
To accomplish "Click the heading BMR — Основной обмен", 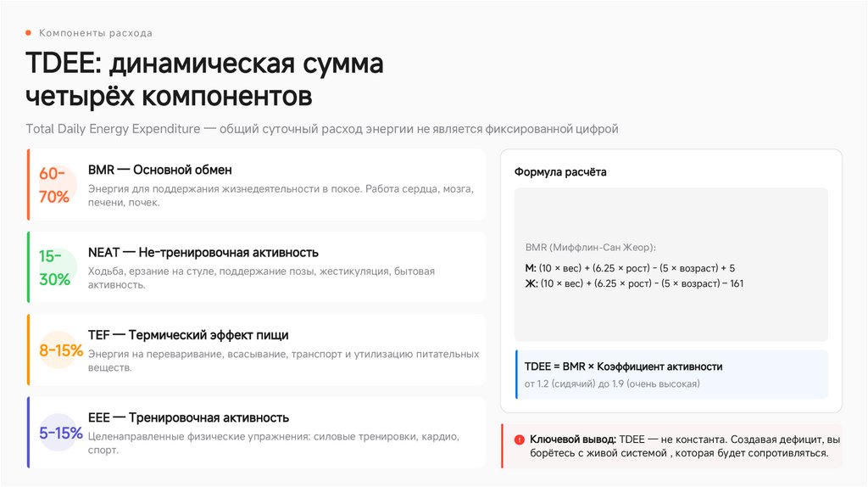I will pos(160,170).
